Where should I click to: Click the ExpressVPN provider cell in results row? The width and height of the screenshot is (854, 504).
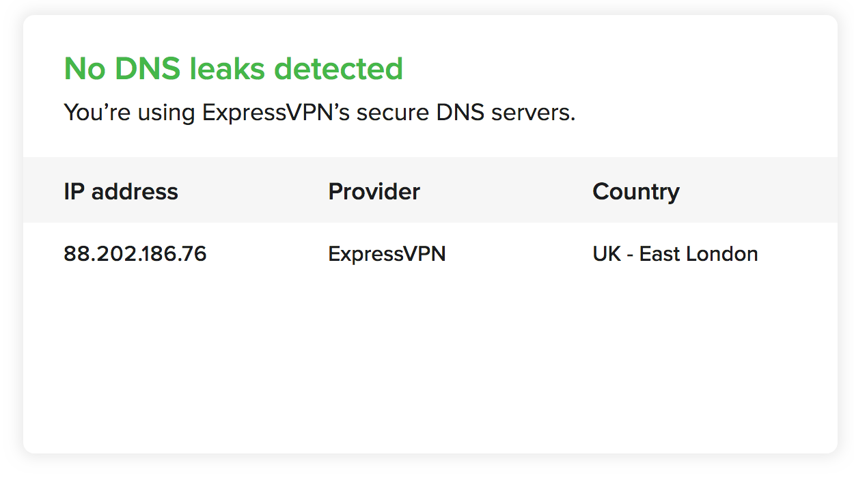point(387,254)
